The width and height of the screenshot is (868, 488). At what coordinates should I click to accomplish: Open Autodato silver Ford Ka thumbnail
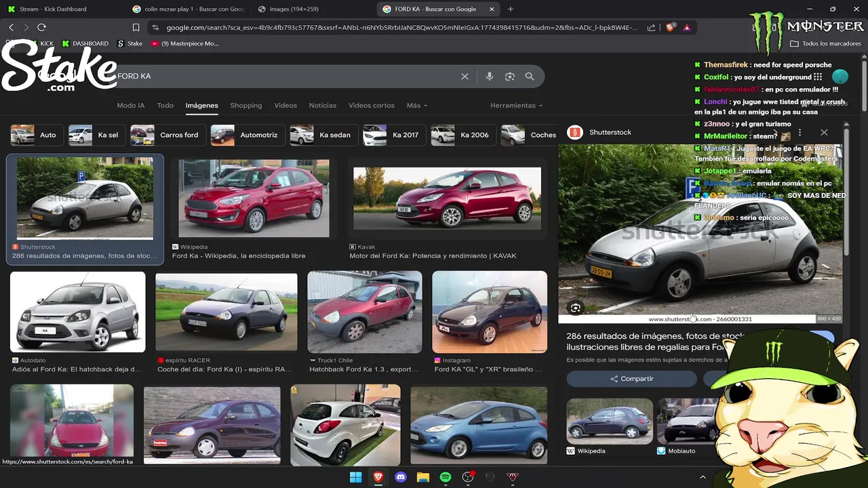[77, 312]
